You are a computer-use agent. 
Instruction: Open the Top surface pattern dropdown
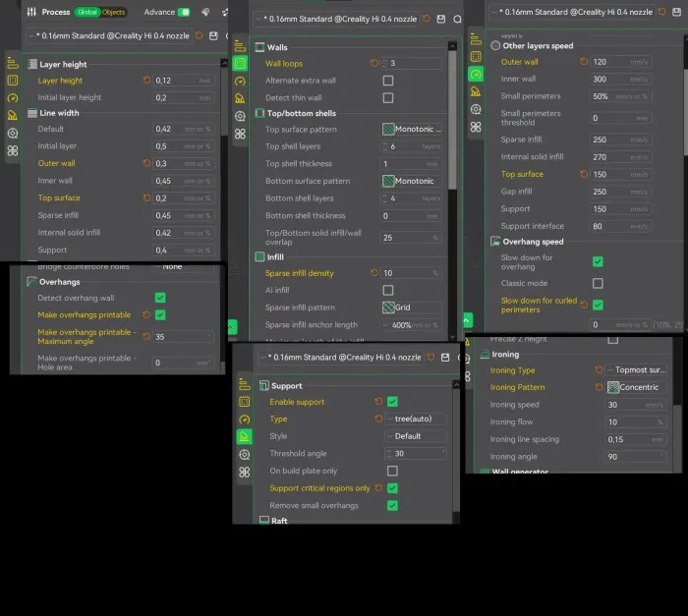point(412,130)
